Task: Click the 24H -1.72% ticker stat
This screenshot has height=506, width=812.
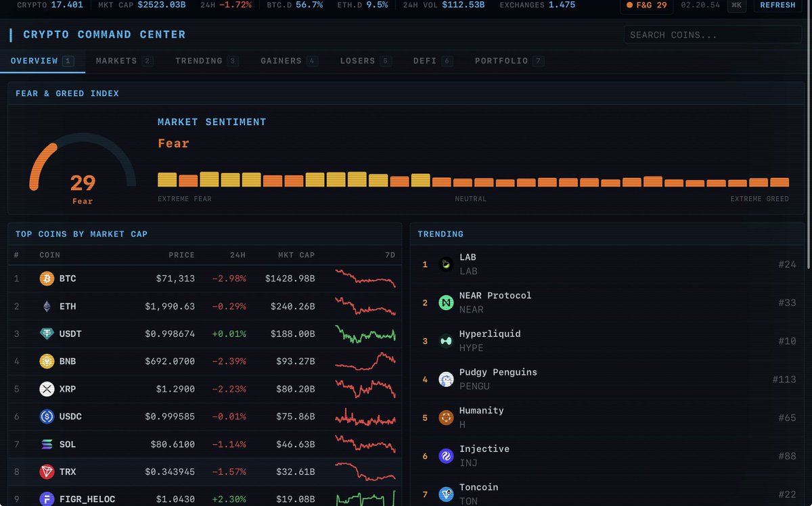Action: pos(226,5)
